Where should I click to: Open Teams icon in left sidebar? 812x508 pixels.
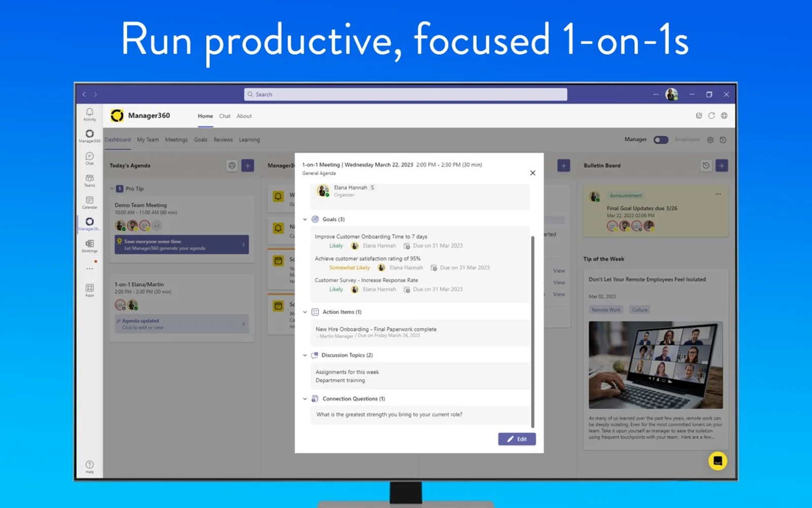[x=89, y=180]
